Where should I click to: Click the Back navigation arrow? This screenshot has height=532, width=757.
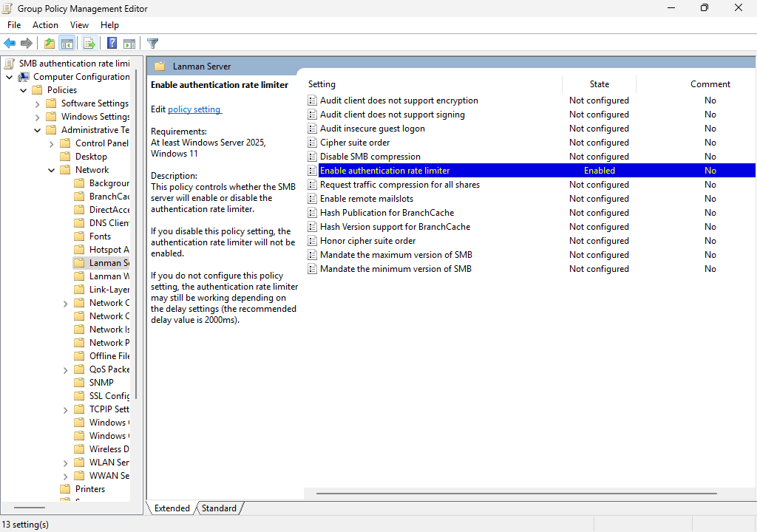pos(10,43)
